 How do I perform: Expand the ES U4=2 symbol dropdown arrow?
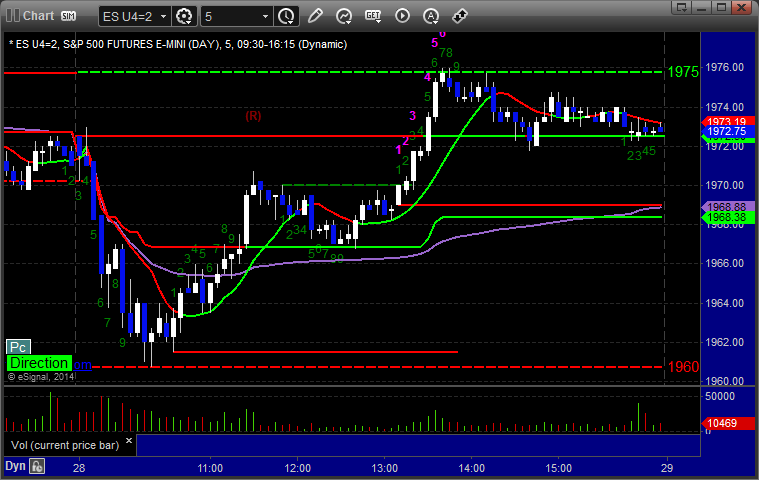coord(164,16)
